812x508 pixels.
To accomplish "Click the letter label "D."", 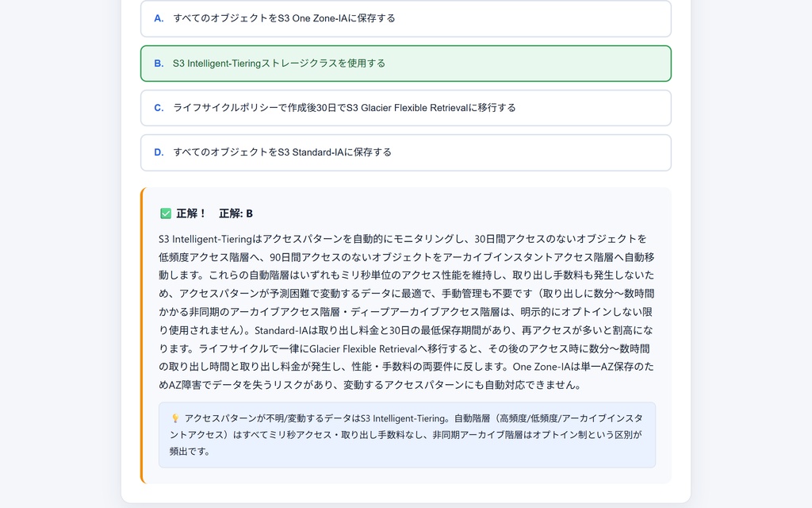I will click(159, 152).
